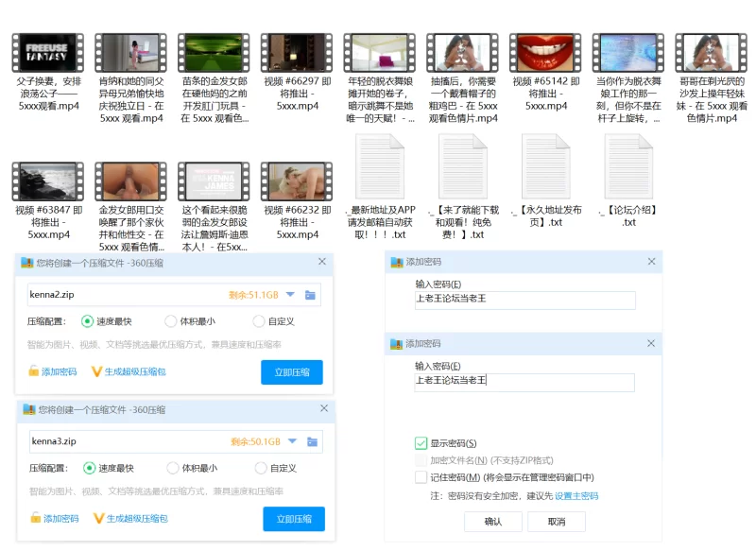The image size is (756, 551).
Task: Expand the path dropdown next to kenna2.zip
Action: point(291,295)
